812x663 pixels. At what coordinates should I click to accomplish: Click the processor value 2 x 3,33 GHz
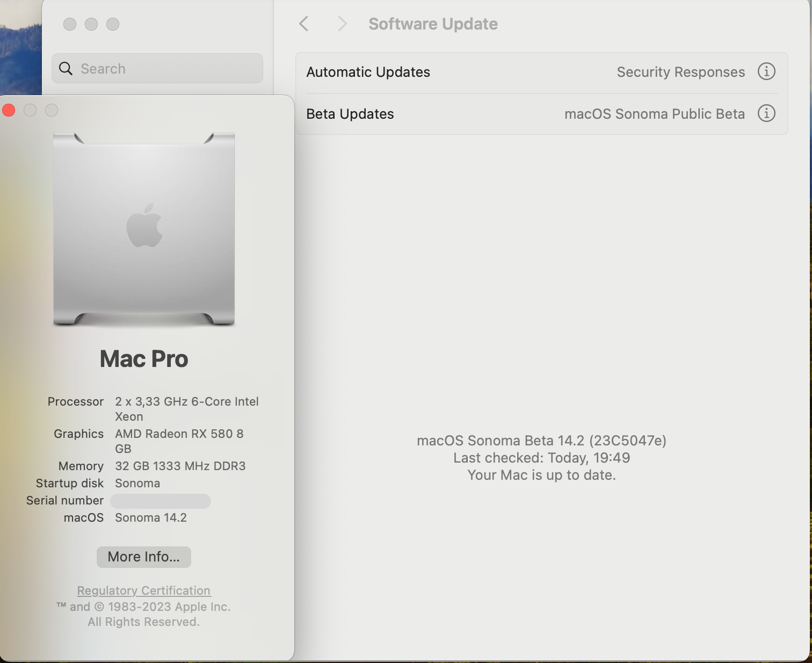[x=187, y=409]
